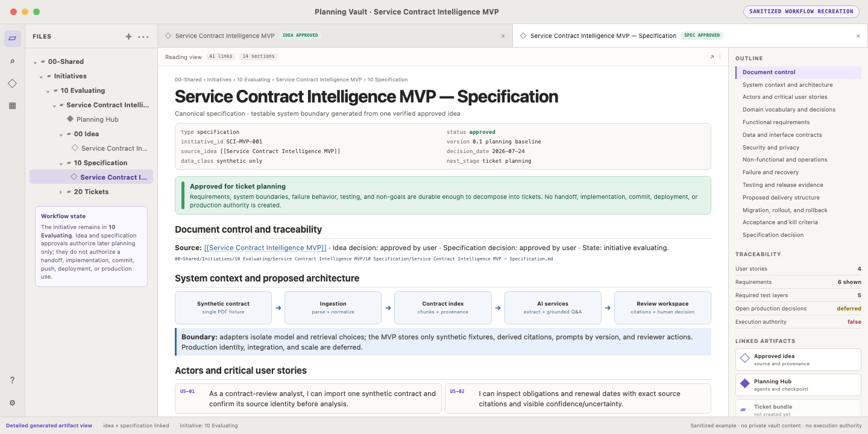Open the grid view icon in left rail
Viewport: 868px width, 434px height.
[13, 105]
